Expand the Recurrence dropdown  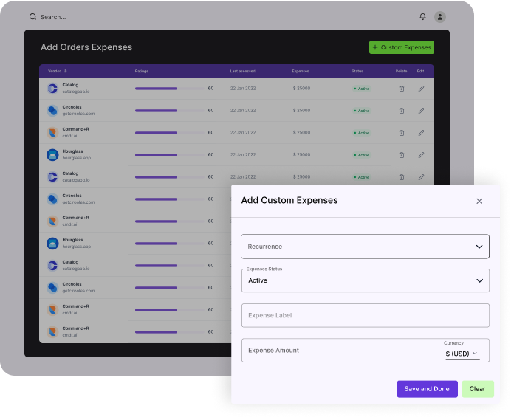point(365,247)
